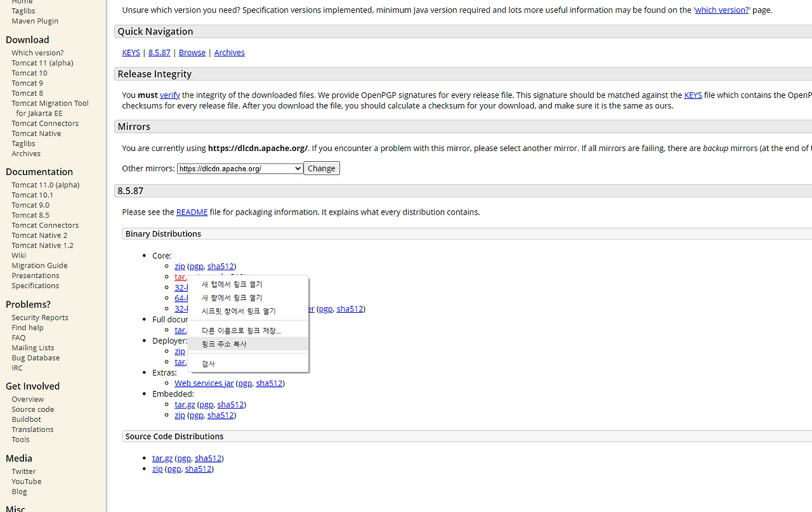The height and width of the screenshot is (512, 812).
Task: Download Embedded zip package
Action: (x=180, y=416)
